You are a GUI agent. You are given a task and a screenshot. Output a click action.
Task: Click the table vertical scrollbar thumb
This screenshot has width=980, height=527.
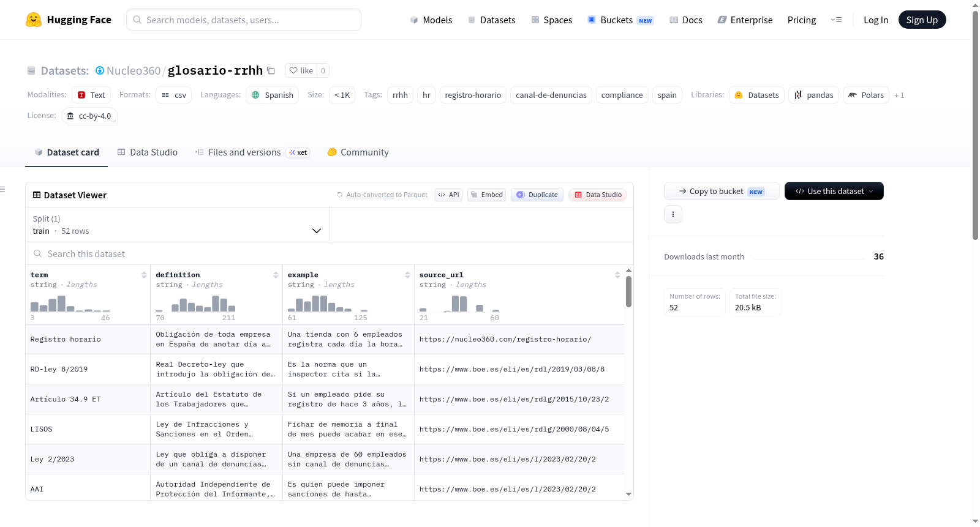[628, 291]
